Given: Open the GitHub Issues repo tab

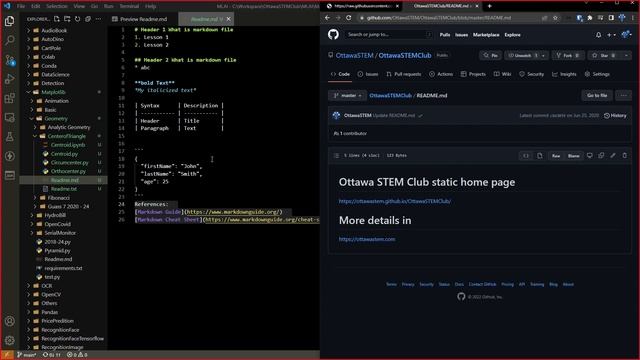Looking at the screenshot, I should [368, 74].
